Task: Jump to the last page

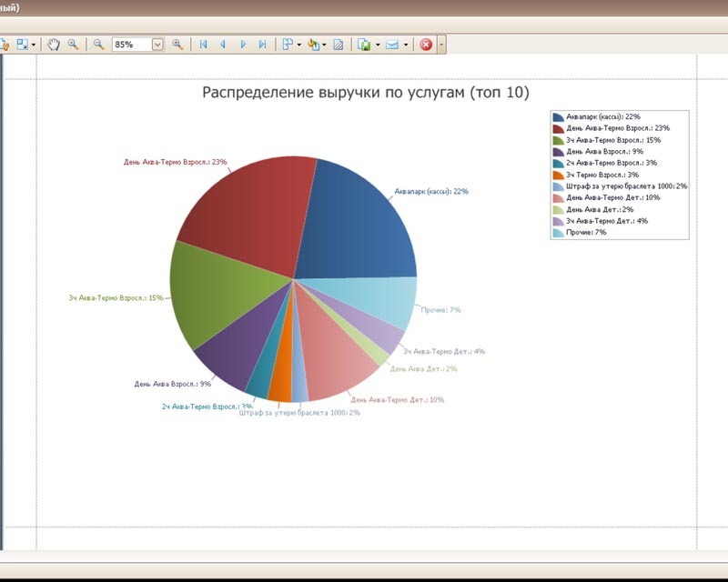Action: tap(263, 44)
